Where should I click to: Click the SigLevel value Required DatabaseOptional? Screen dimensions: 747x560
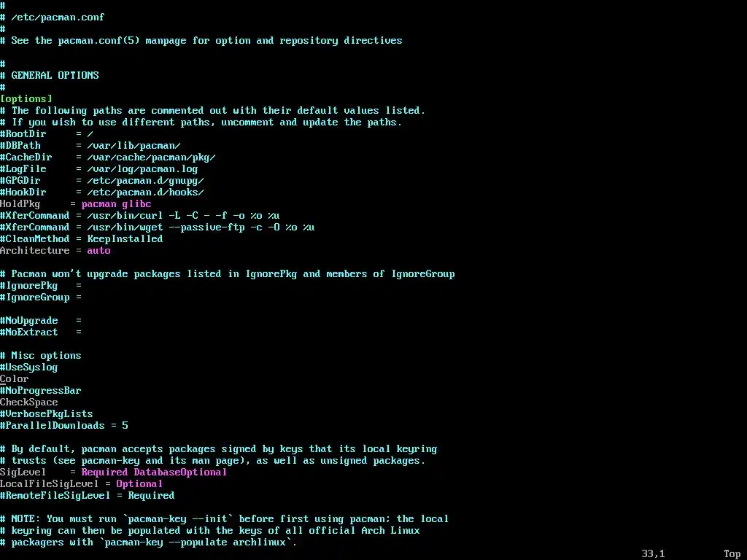(x=154, y=472)
